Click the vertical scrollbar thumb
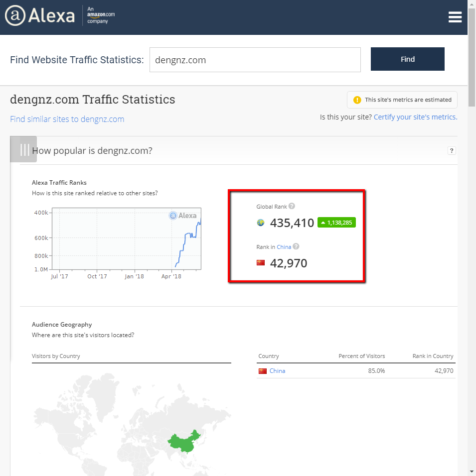The image size is (476, 476). coord(472,58)
